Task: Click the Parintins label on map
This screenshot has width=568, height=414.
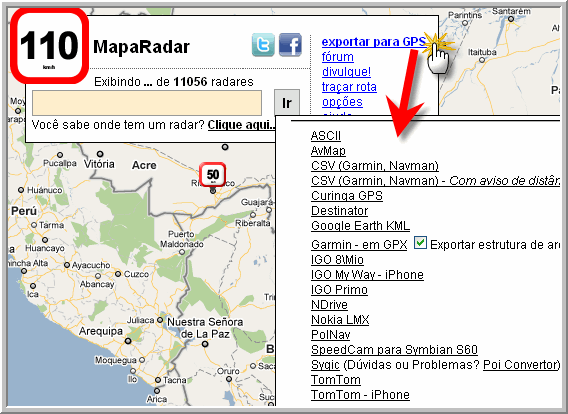Action: (465, 15)
